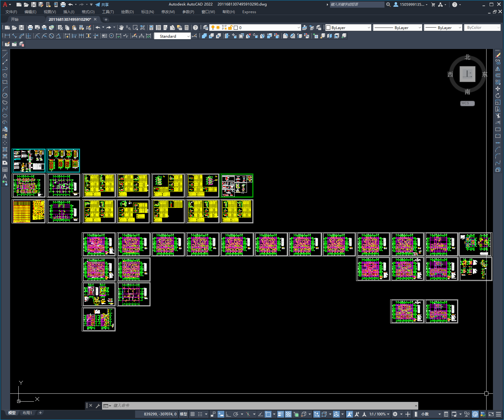Screen dimensions: 504x420
Task: Click the Make Object's Layer Current icon
Action: (x=305, y=28)
